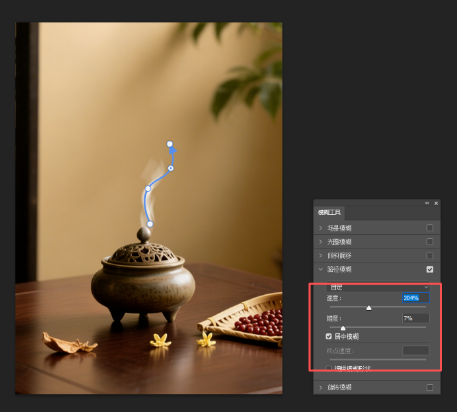Open the 自定 (Custom) blur type dropdown
The image size is (457, 412).
pyautogui.click(x=377, y=287)
